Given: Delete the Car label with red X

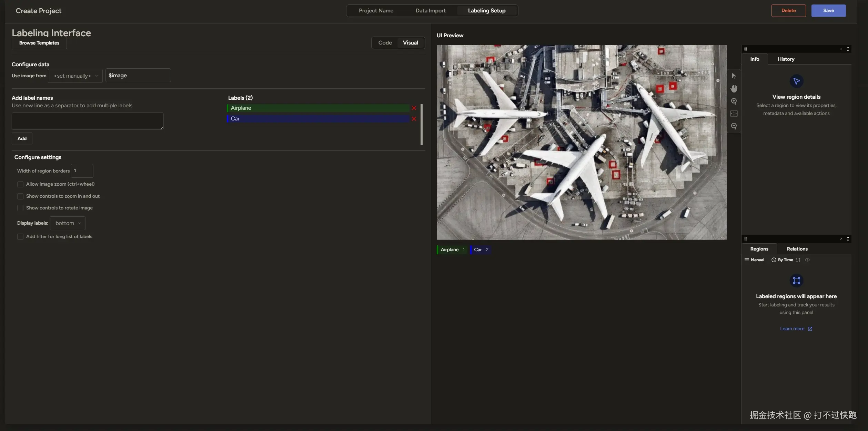Looking at the screenshot, I should [414, 119].
